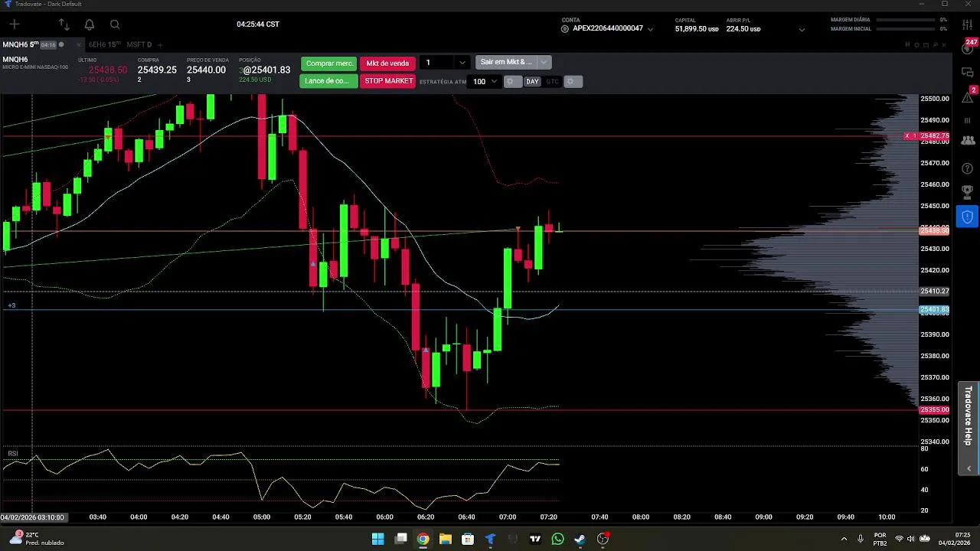This screenshot has height=551, width=980.
Task: Click the RSI indicator label
Action: click(x=13, y=454)
